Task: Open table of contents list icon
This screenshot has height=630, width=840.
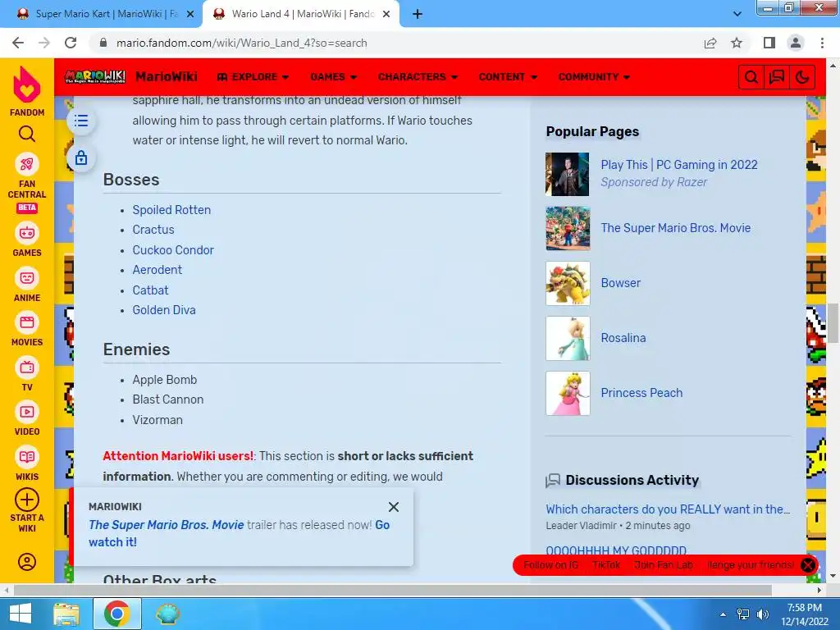Action: pos(81,121)
